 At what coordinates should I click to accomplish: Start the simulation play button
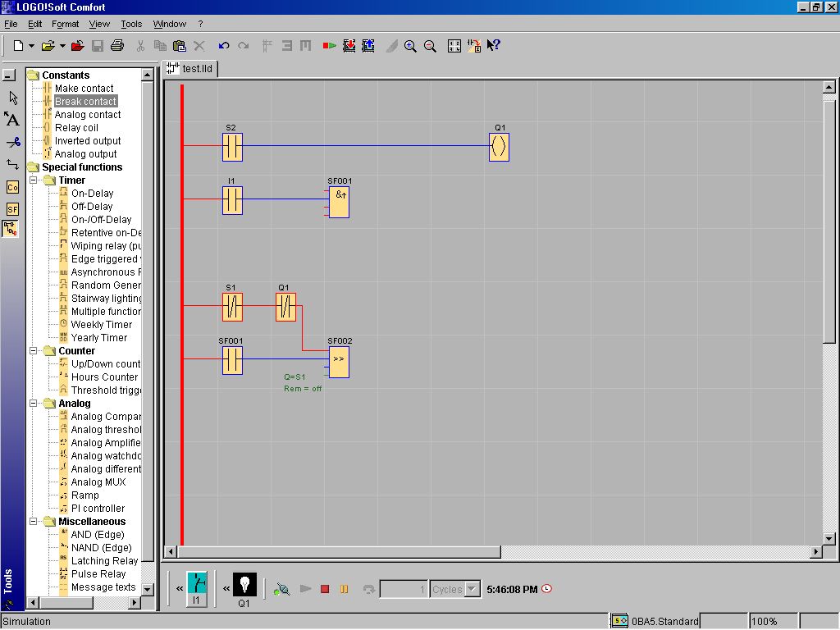click(305, 589)
